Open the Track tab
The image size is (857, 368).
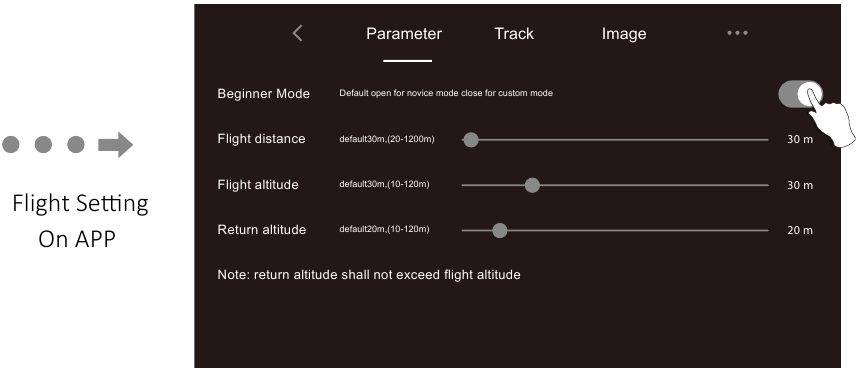pos(514,34)
